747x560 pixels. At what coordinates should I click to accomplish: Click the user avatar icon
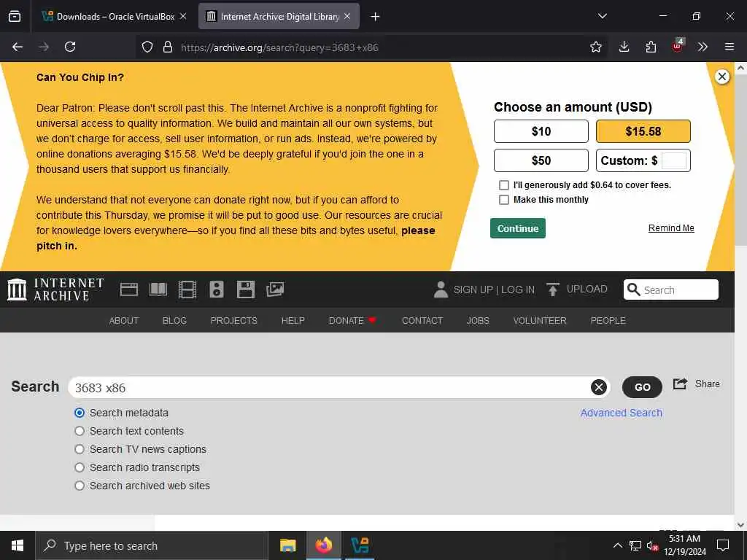(x=441, y=289)
